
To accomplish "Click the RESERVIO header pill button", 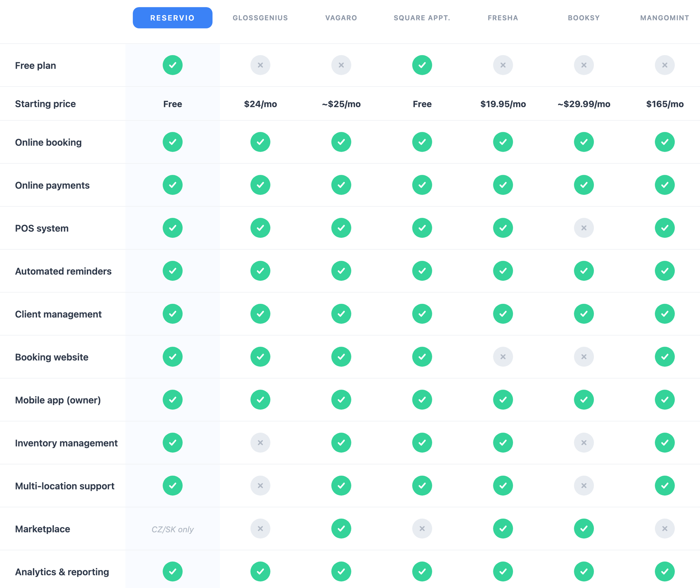I will [x=172, y=18].
